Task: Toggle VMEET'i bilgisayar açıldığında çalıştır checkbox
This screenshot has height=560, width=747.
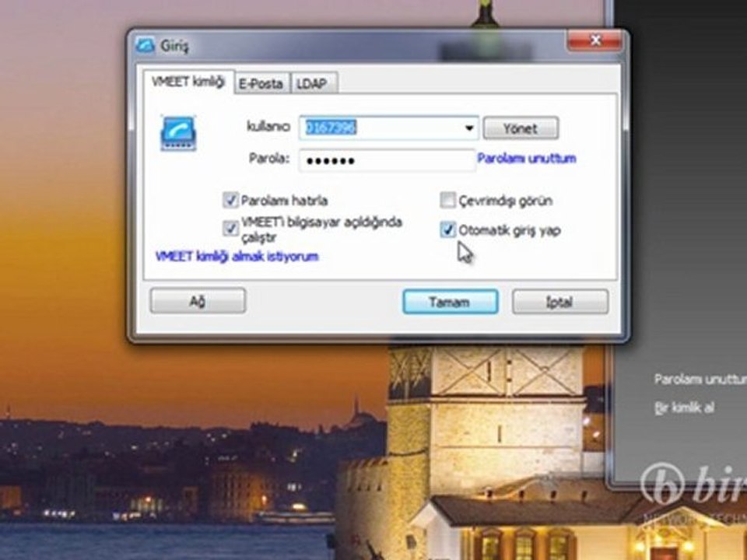Action: 230,229
